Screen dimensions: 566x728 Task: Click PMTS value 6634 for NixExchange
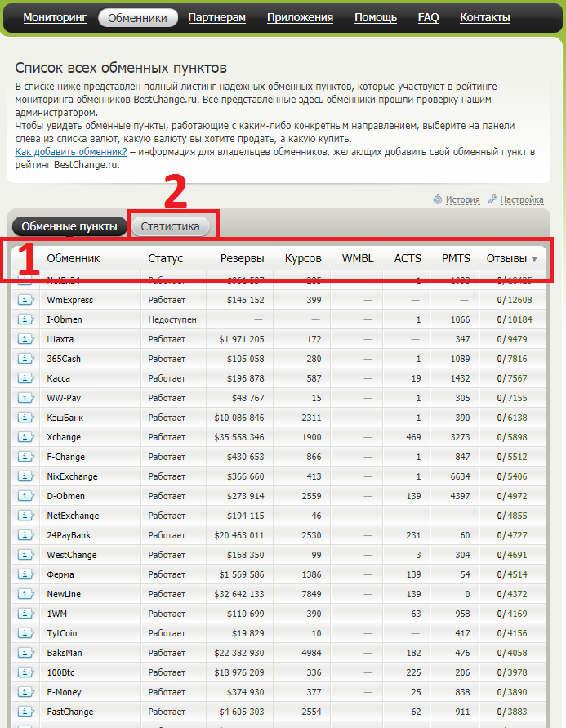point(460,476)
